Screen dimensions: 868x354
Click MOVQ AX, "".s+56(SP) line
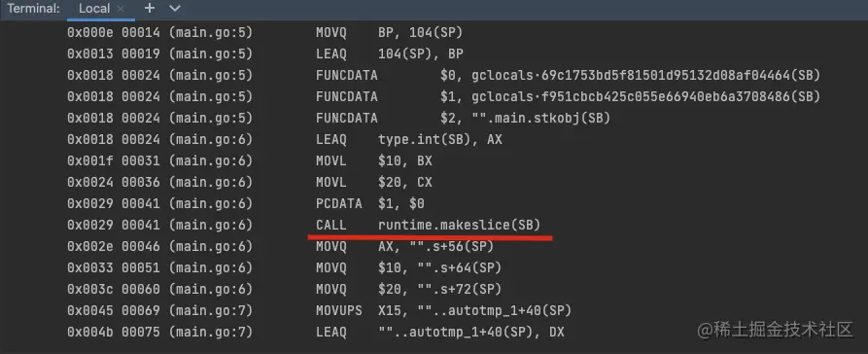click(404, 246)
